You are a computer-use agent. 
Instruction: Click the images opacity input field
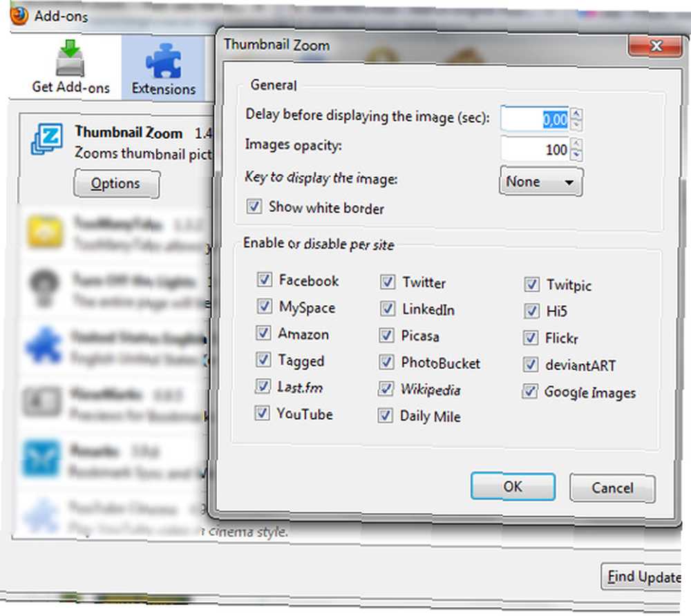coord(535,149)
